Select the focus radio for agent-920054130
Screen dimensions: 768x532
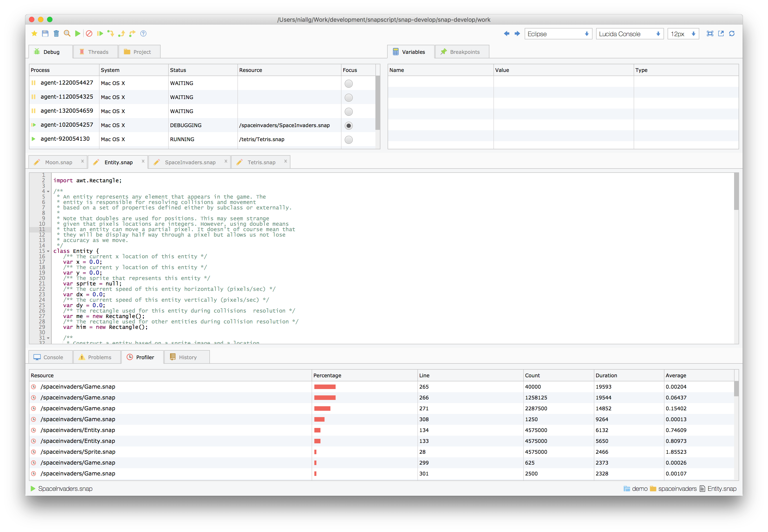point(348,140)
